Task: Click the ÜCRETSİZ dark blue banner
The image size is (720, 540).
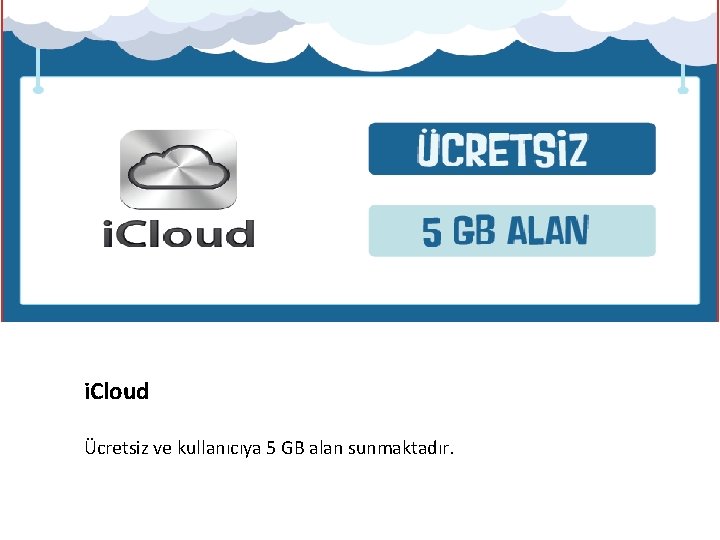Action: pos(512,149)
